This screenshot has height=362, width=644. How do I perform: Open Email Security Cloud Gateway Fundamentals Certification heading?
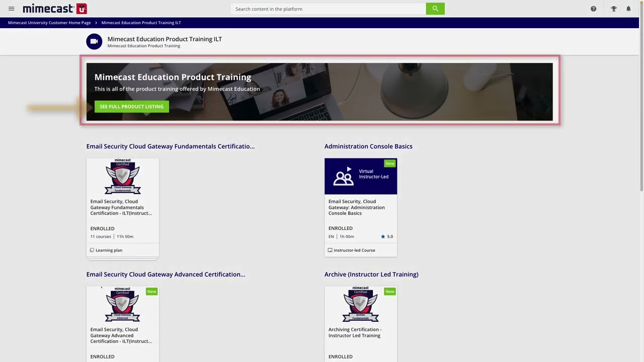click(170, 146)
